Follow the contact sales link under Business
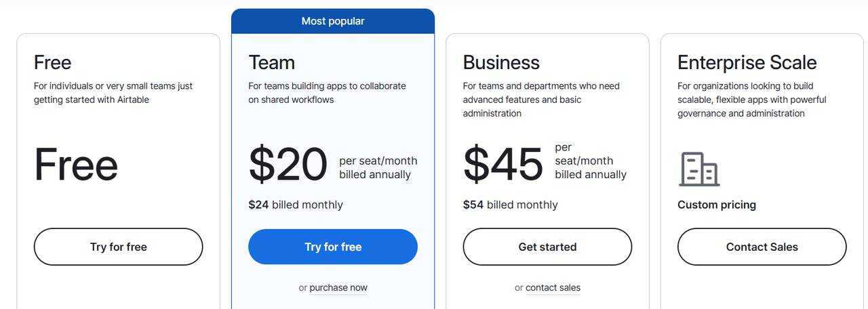The height and width of the screenshot is (309, 868). point(553,288)
